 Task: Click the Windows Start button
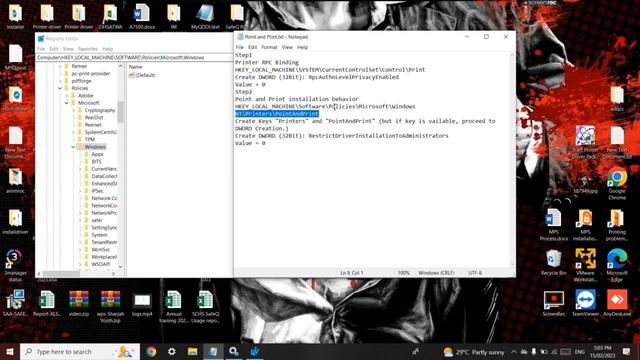10,351
